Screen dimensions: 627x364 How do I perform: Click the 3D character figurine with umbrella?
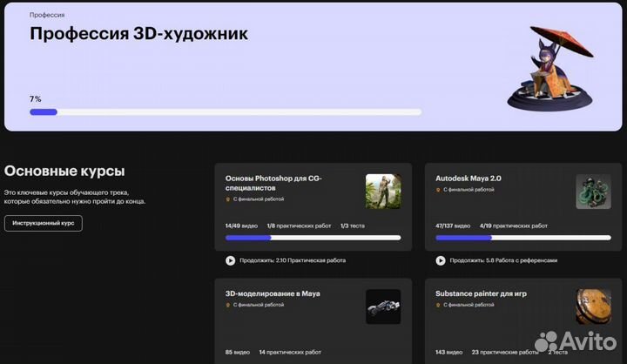(550, 68)
